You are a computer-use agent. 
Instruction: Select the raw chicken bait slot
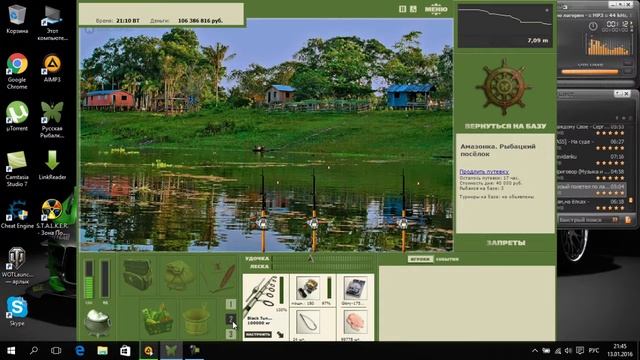355,322
